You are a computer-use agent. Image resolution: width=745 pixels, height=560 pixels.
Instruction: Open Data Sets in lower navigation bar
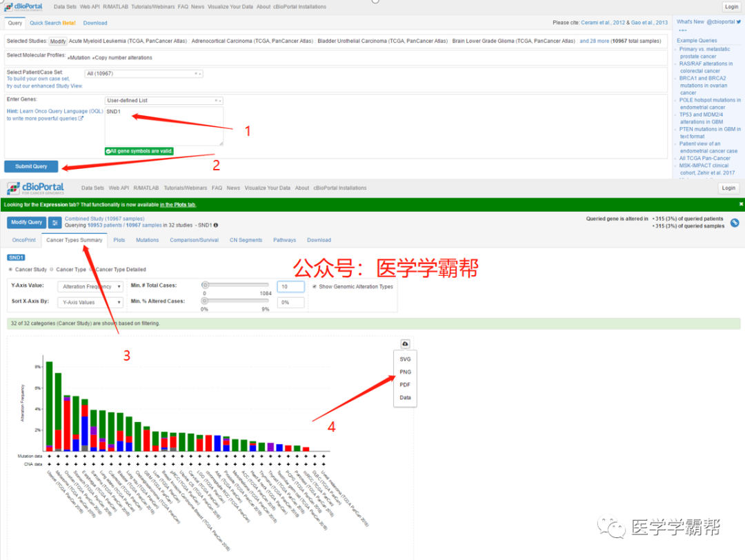[92, 188]
